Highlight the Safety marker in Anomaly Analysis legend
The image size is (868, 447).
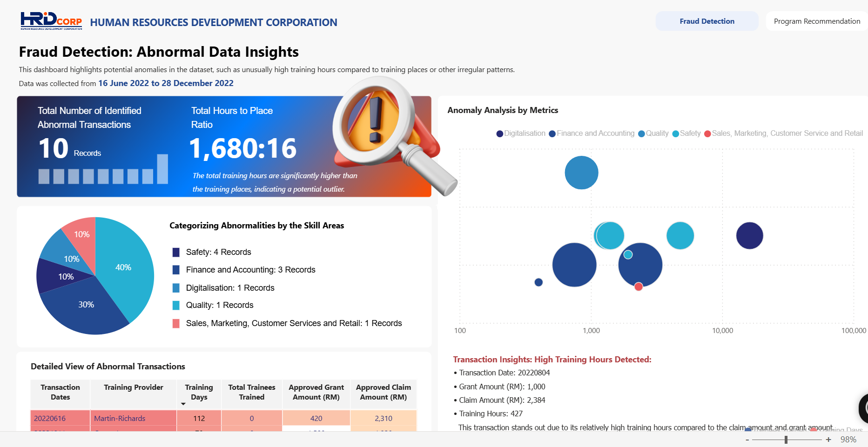pos(676,134)
